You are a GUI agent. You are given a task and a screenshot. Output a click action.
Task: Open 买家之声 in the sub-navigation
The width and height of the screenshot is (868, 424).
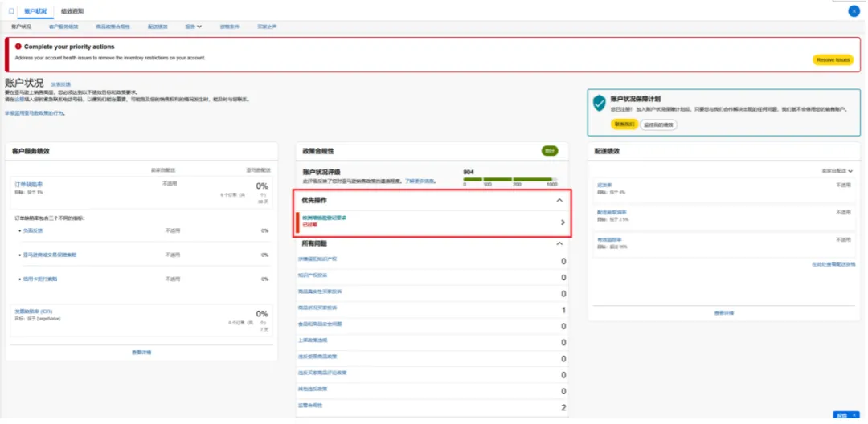click(267, 26)
